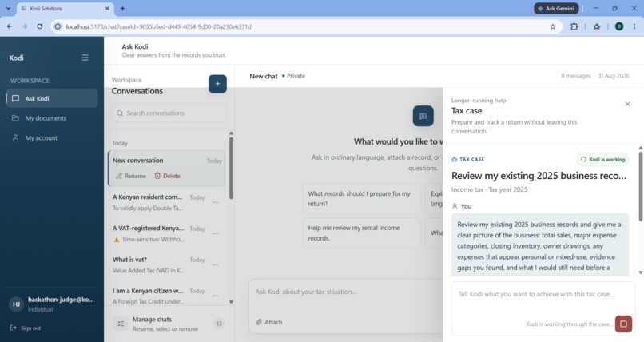Open the browser profile avatar

click(x=619, y=26)
